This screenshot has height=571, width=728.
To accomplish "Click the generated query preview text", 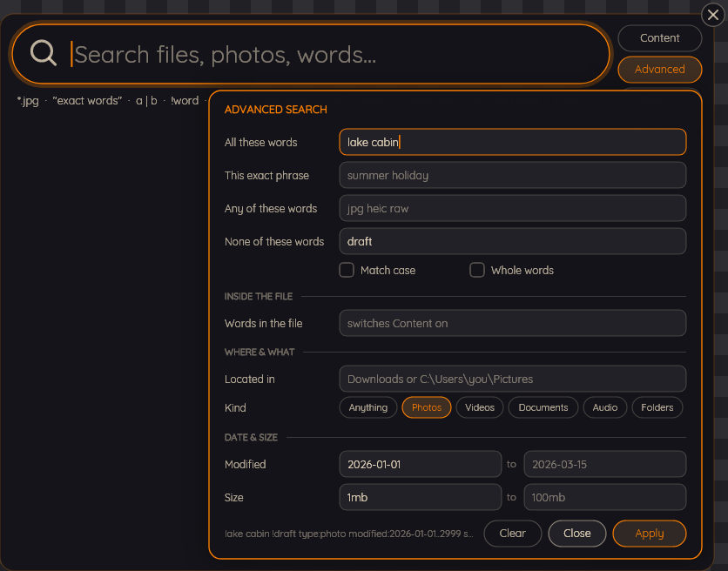I will [348, 534].
